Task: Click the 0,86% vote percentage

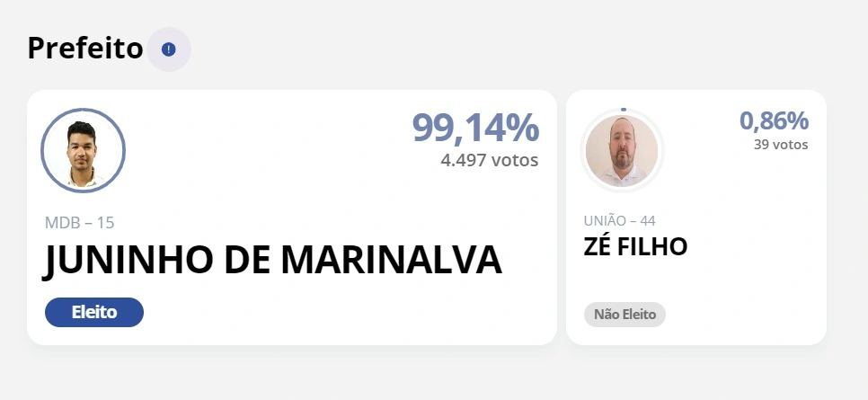Action: pyautogui.click(x=774, y=120)
